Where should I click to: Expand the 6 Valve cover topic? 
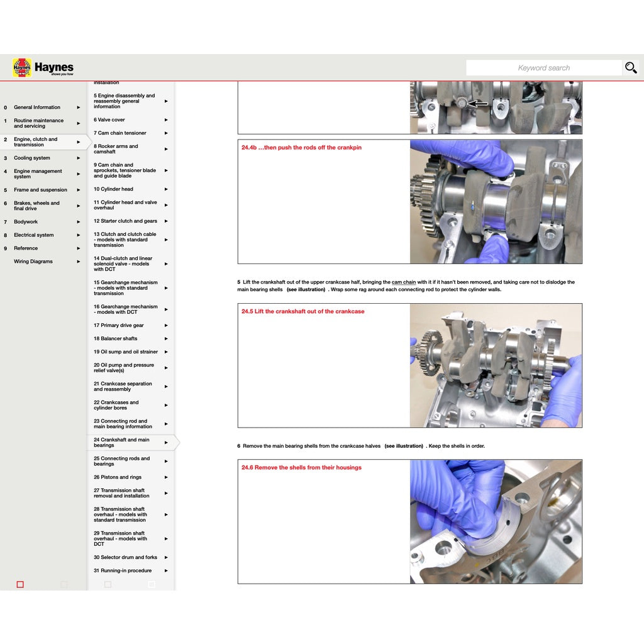click(x=165, y=119)
